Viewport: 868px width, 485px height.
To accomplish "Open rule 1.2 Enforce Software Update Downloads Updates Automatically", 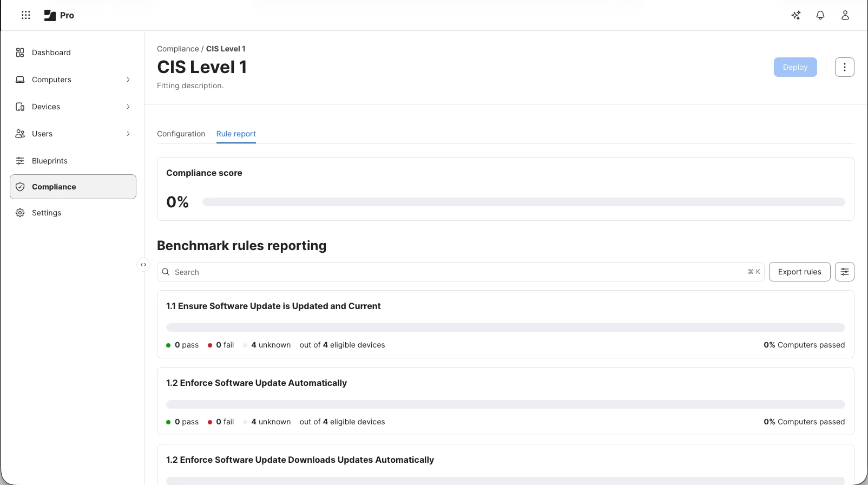I will coord(300,460).
